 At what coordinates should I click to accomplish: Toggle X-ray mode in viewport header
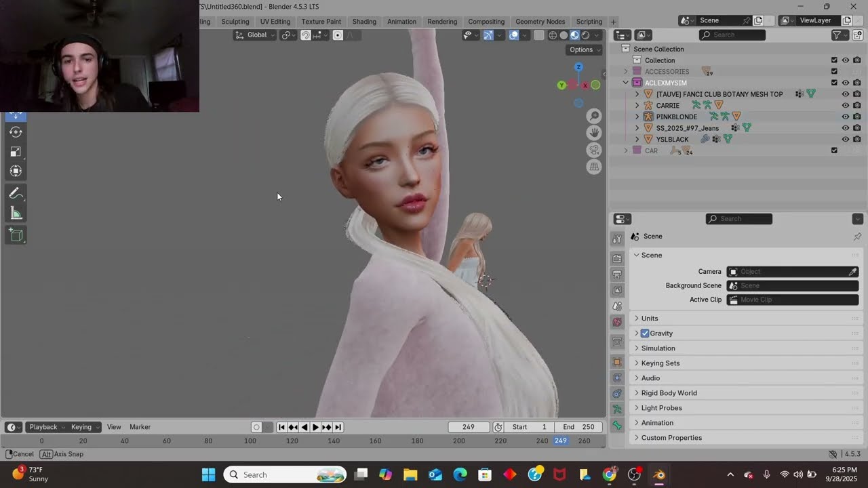click(x=539, y=35)
